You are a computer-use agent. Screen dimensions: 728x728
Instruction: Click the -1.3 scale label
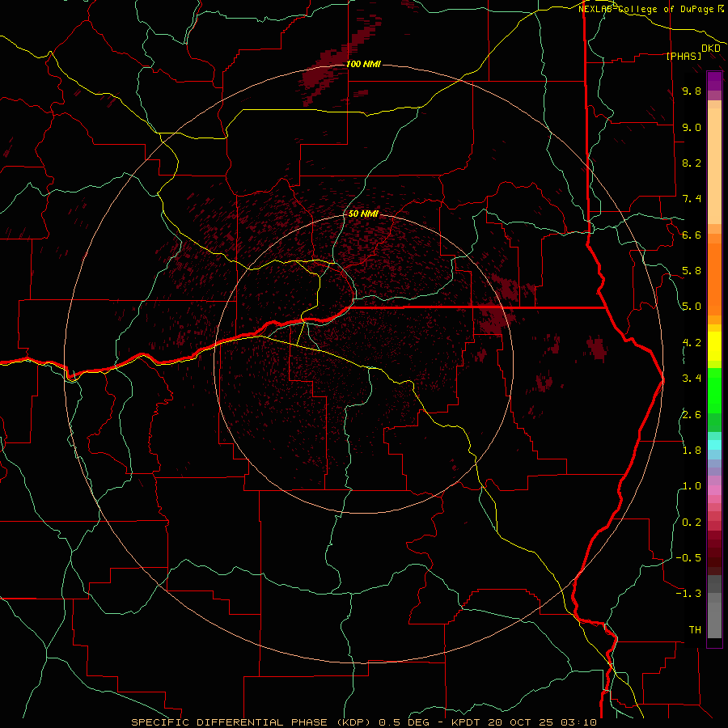tap(688, 594)
